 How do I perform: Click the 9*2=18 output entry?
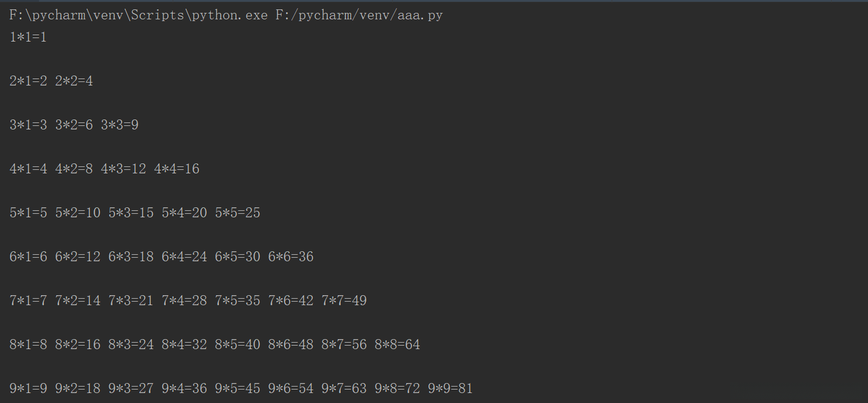coord(77,389)
